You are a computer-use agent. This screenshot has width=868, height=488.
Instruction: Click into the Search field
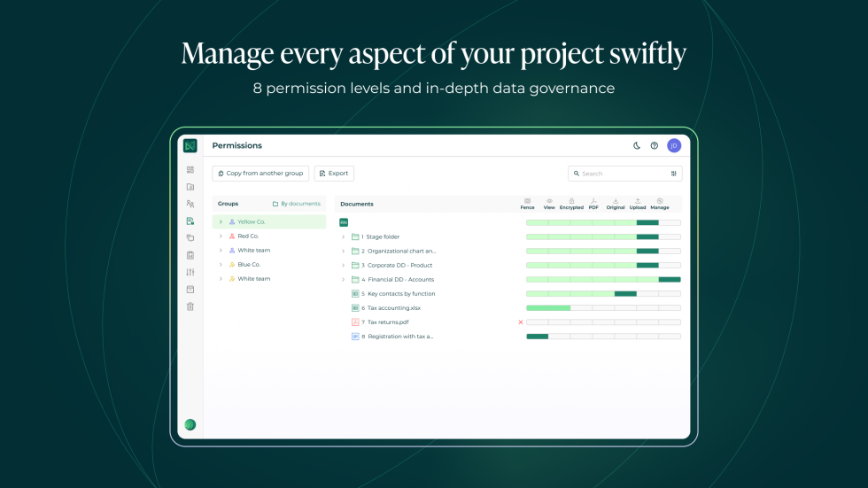pos(620,174)
